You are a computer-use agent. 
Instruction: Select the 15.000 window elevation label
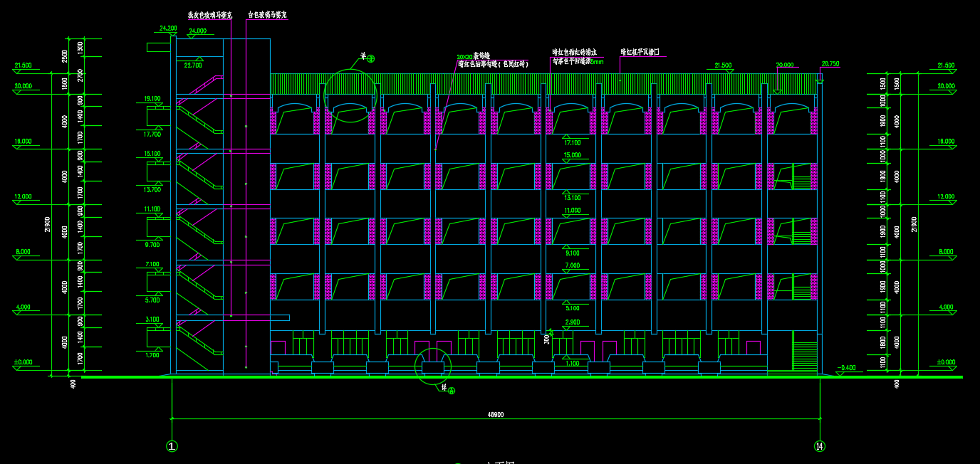[x=572, y=155]
